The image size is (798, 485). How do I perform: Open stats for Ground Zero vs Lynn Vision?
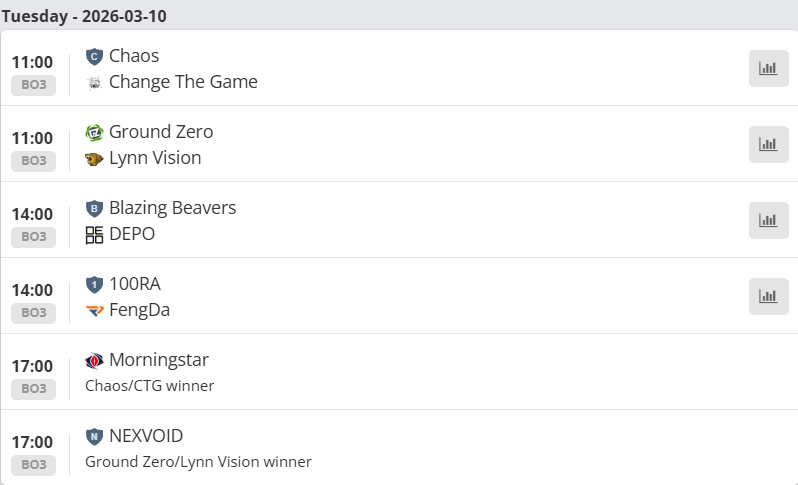coord(768,144)
